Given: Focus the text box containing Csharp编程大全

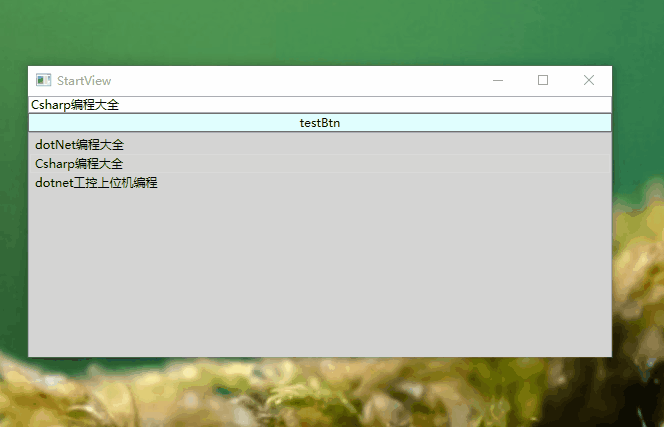Looking at the screenshot, I should pyautogui.click(x=320, y=105).
